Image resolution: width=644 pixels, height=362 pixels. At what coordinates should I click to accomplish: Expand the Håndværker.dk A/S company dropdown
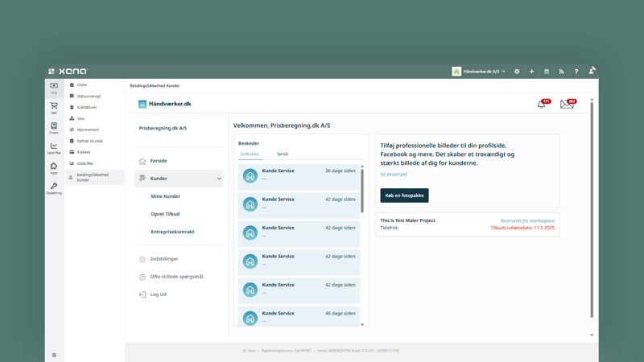point(479,72)
